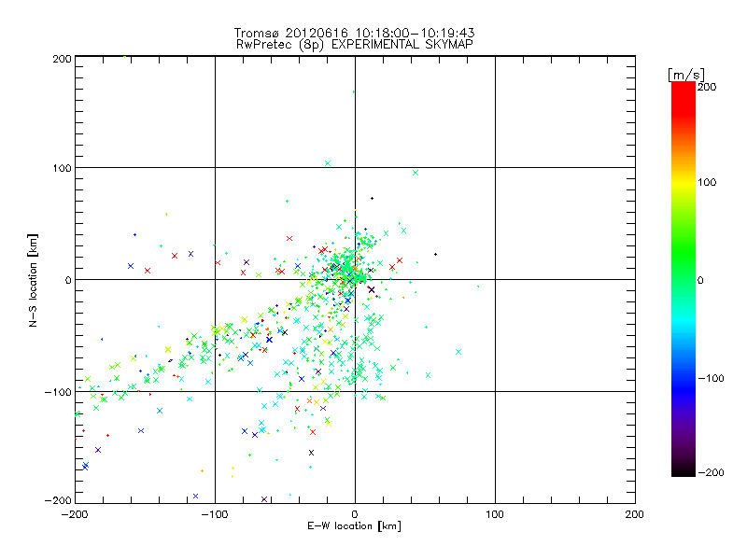Click the N-S location axis label
The height and width of the screenshot is (560, 747).
tap(33, 279)
